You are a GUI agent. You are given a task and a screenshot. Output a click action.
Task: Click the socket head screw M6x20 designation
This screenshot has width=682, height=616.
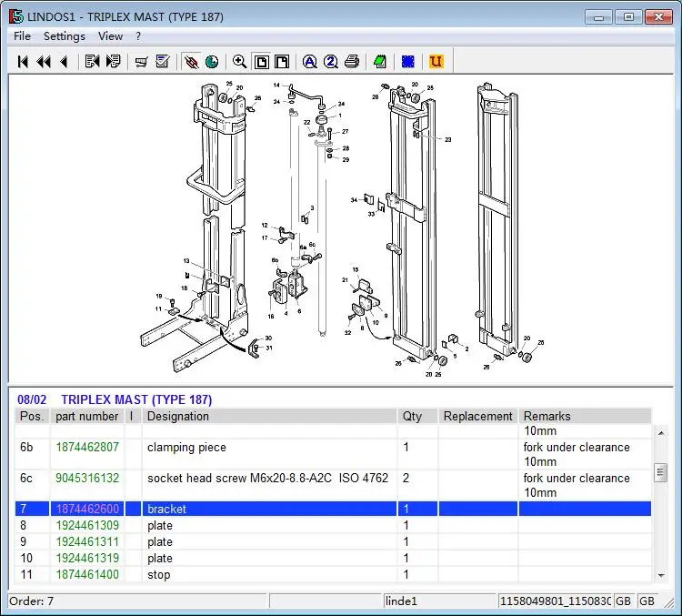coord(267,478)
